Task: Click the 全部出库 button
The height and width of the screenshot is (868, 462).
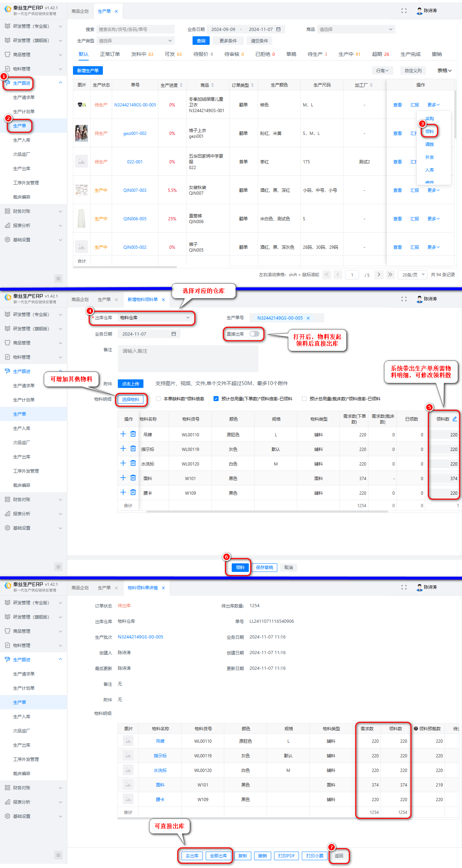Action: coord(218,856)
